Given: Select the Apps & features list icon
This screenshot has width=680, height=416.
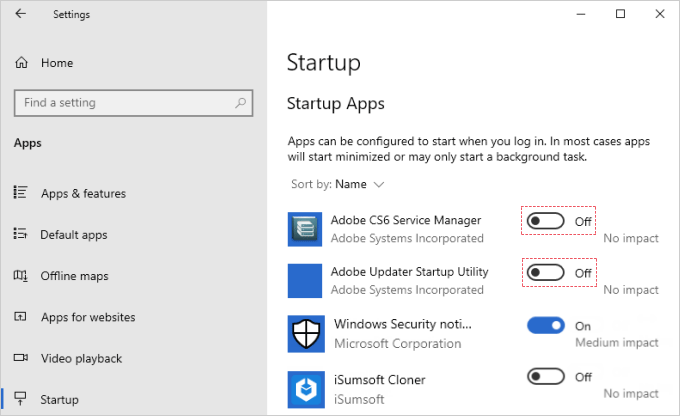Looking at the screenshot, I should 20,192.
